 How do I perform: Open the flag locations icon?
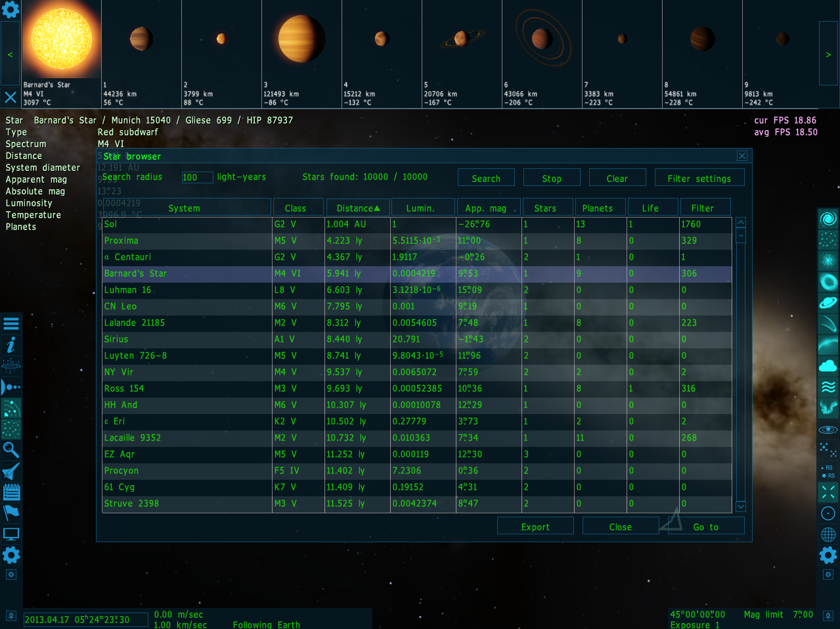(x=11, y=512)
